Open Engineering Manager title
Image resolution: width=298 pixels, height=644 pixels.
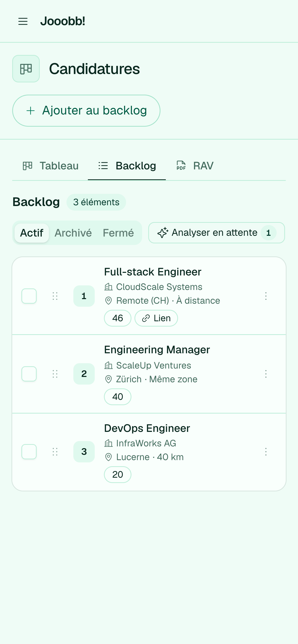pyautogui.click(x=157, y=350)
